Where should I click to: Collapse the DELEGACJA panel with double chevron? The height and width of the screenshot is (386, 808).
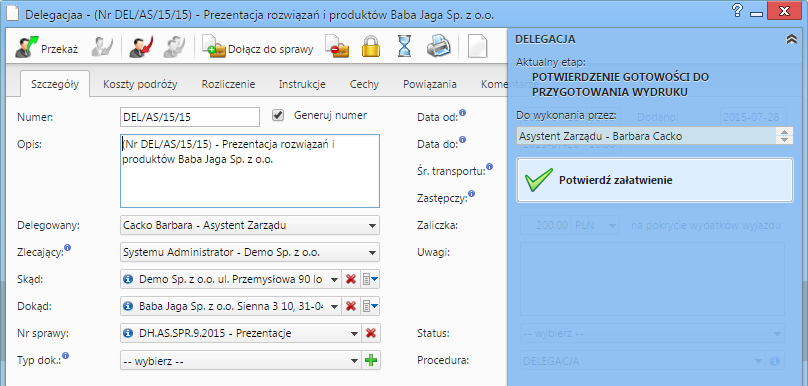tap(792, 40)
